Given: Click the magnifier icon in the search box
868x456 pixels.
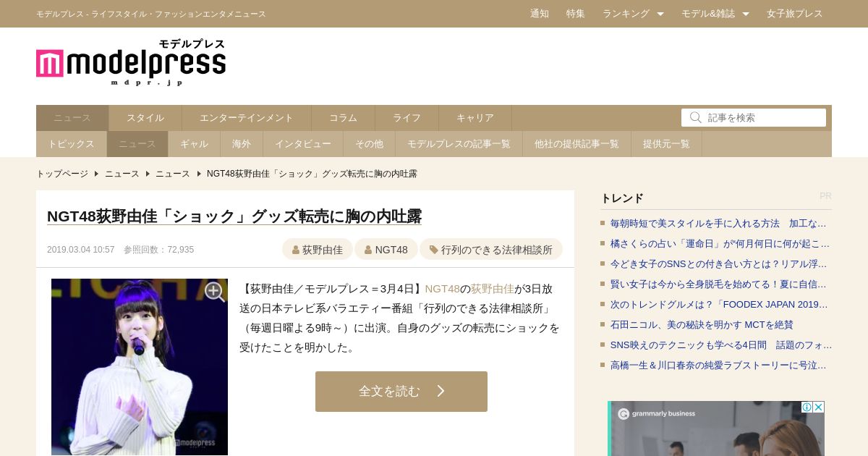Looking at the screenshot, I should (x=696, y=117).
